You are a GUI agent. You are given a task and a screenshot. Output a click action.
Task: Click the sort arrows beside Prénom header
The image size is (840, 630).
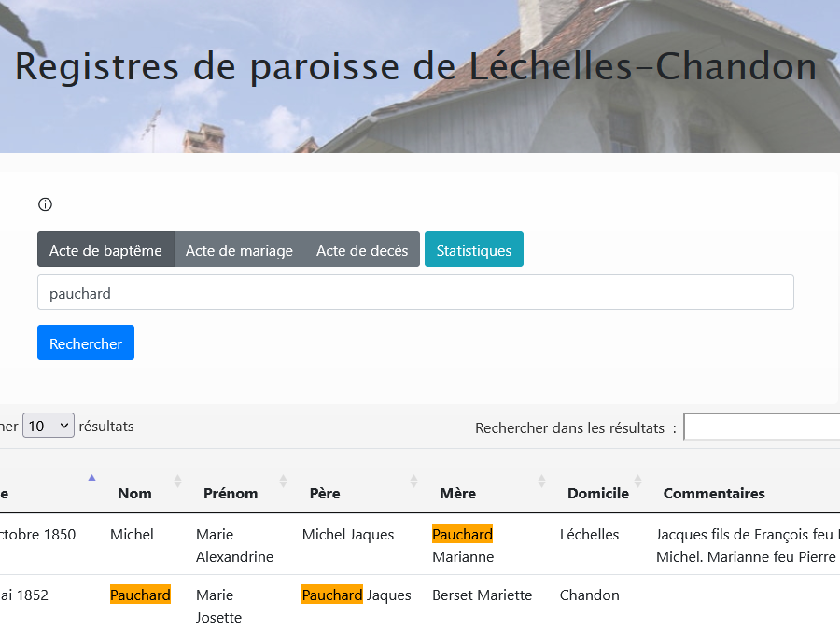click(283, 482)
